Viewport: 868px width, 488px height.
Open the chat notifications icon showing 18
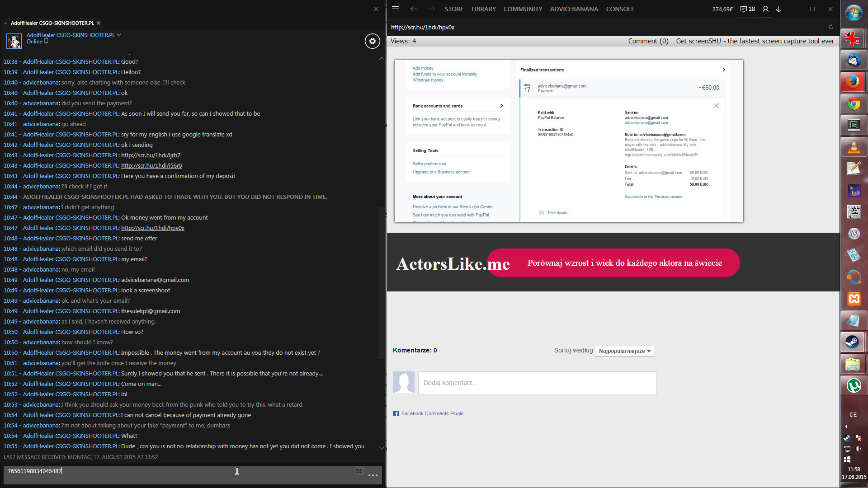[747, 9]
